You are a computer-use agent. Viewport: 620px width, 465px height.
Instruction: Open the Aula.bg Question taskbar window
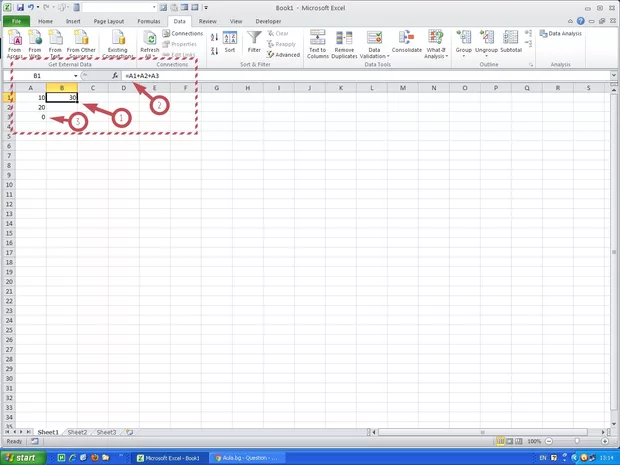[x=246, y=458]
